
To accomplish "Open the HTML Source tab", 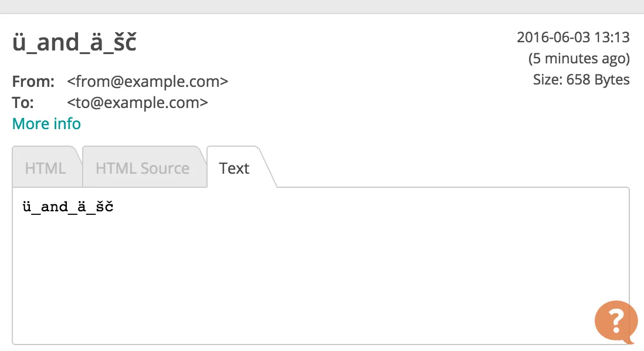I will 143,168.
